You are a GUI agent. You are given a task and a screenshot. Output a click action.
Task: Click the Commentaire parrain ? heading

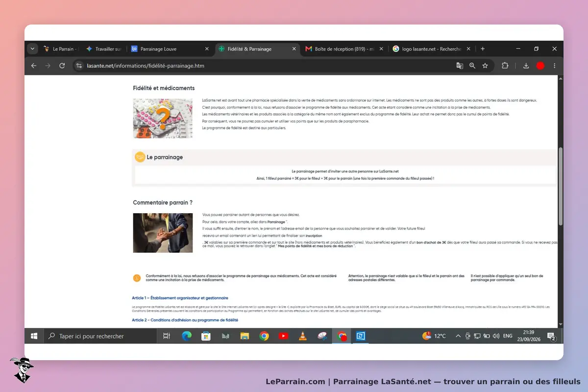coord(163,202)
